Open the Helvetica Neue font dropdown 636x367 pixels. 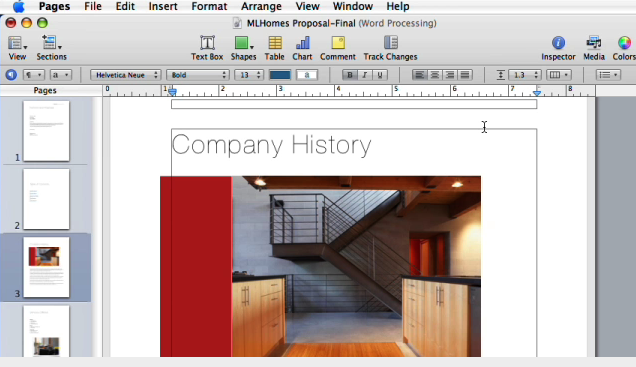[126, 75]
